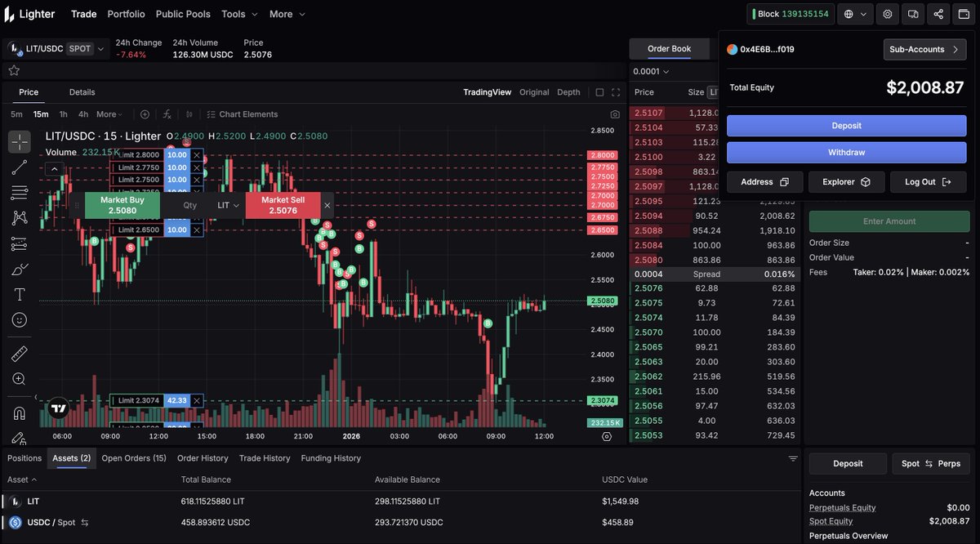The image size is (980, 544).
Task: Open the Funding History tab
Action: pyautogui.click(x=331, y=458)
